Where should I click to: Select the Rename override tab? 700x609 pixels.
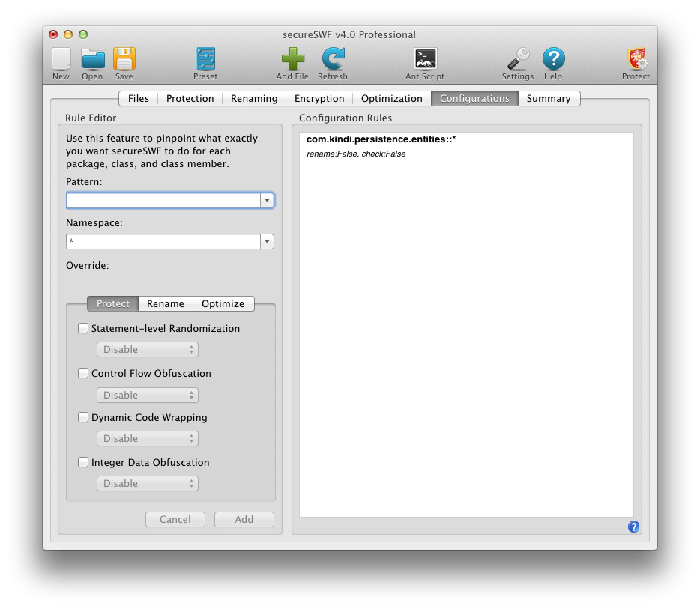coord(166,304)
